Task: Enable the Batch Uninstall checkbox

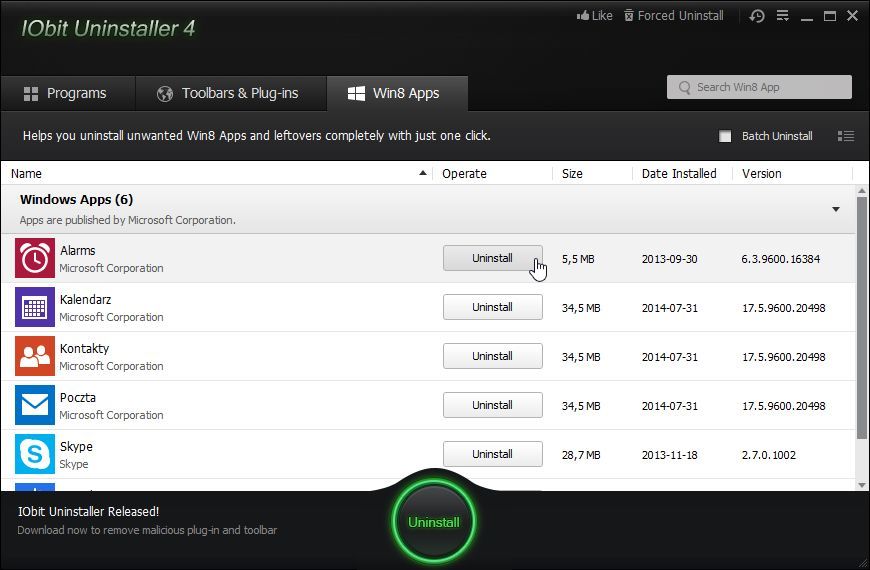Action: [x=725, y=136]
